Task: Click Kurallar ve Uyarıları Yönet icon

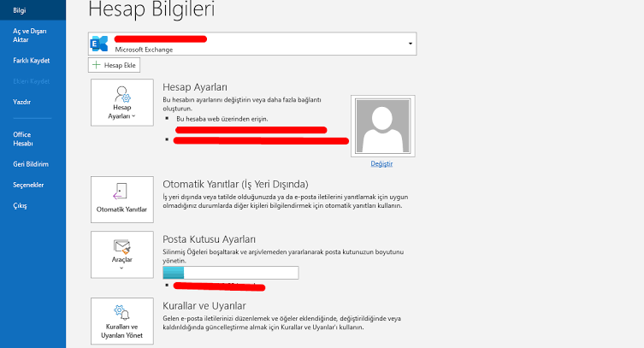Action: pyautogui.click(x=121, y=311)
